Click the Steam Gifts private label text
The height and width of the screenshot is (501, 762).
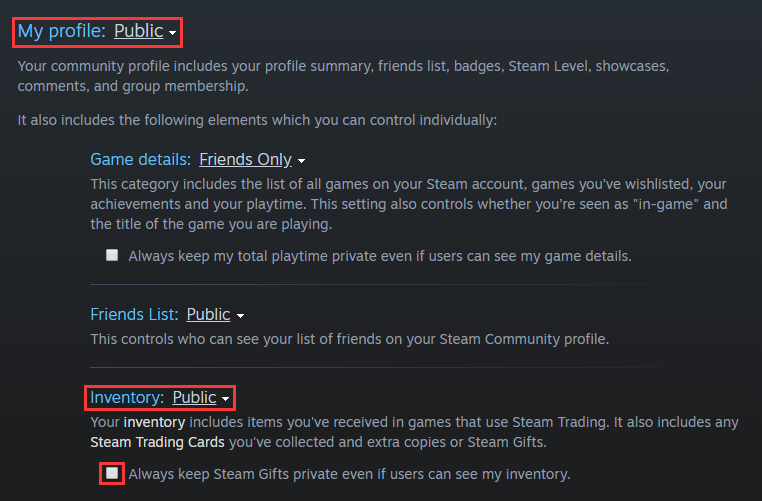click(x=349, y=473)
